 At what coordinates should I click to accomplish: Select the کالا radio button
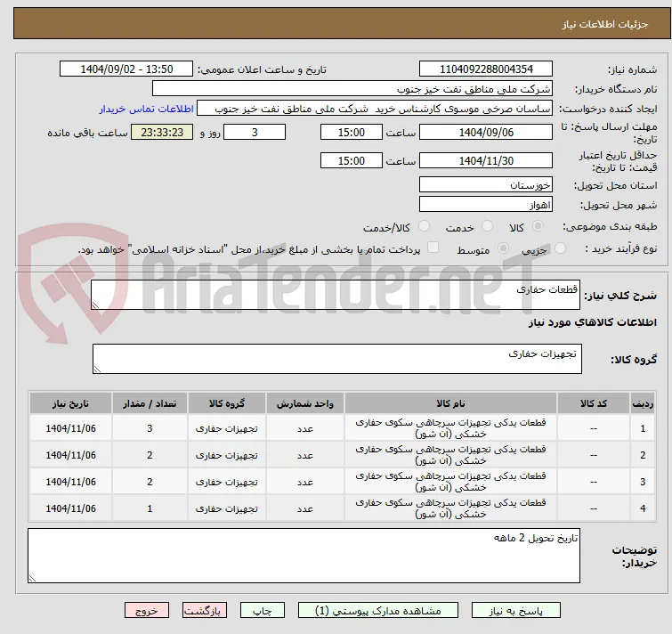538,225
